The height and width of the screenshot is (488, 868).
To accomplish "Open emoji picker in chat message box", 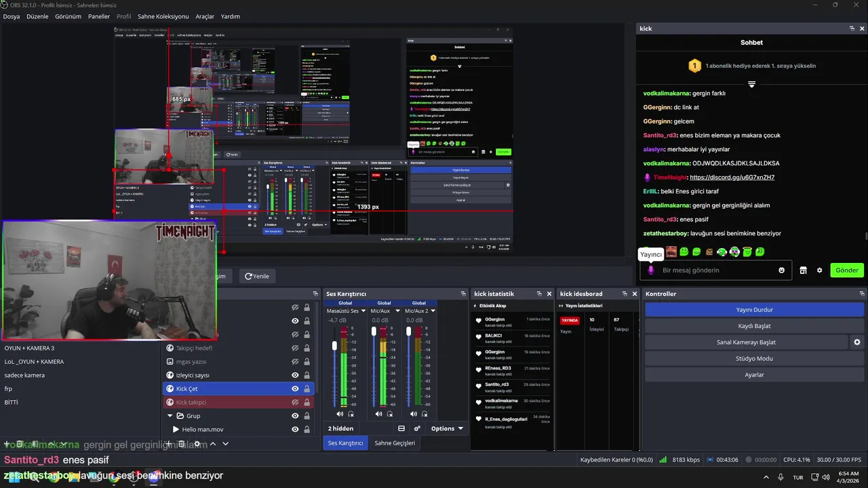I will (x=782, y=270).
